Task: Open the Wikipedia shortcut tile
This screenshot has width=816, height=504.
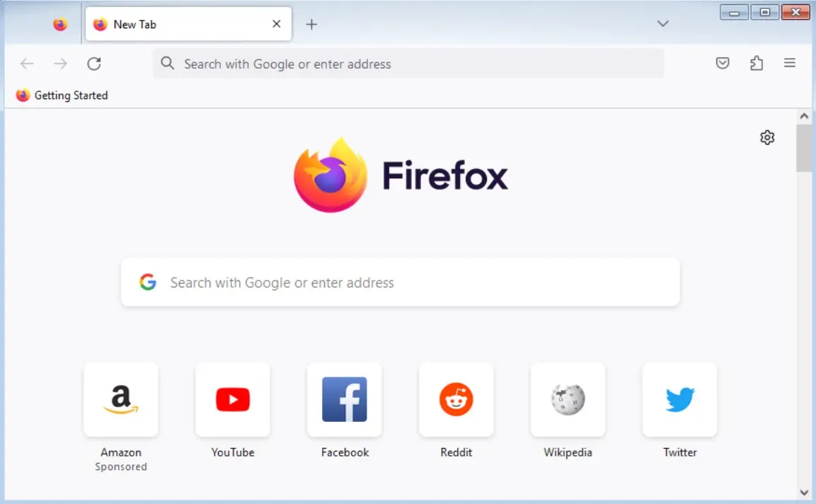Action: [568, 400]
